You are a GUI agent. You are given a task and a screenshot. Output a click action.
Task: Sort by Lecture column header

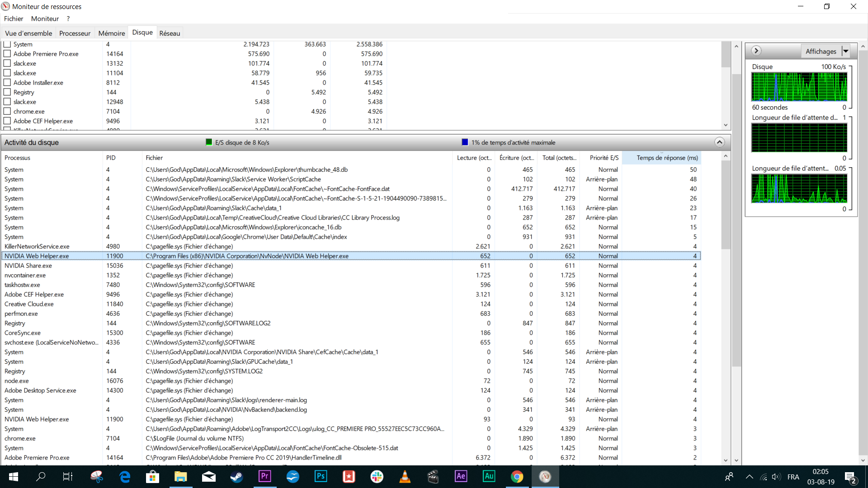474,158
